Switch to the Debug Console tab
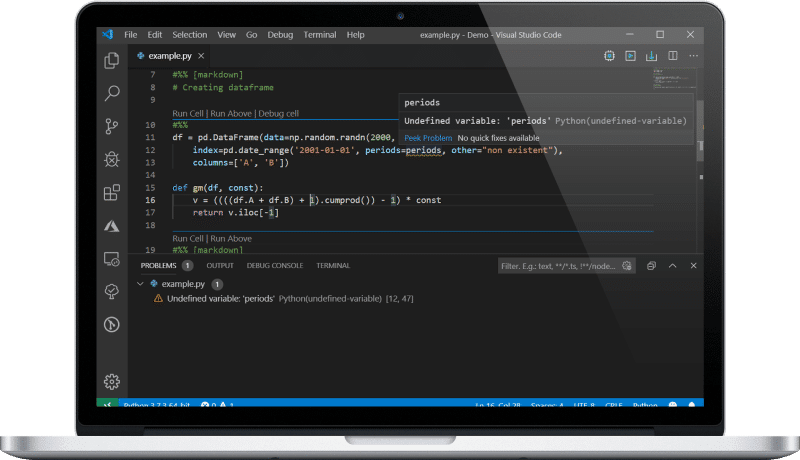800x460 pixels. 274,266
